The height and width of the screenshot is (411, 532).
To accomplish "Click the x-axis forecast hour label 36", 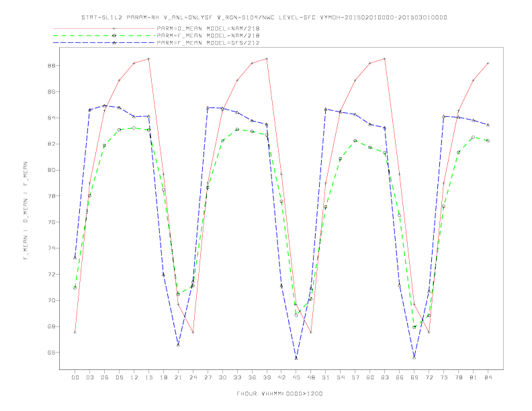I will click(x=252, y=377).
